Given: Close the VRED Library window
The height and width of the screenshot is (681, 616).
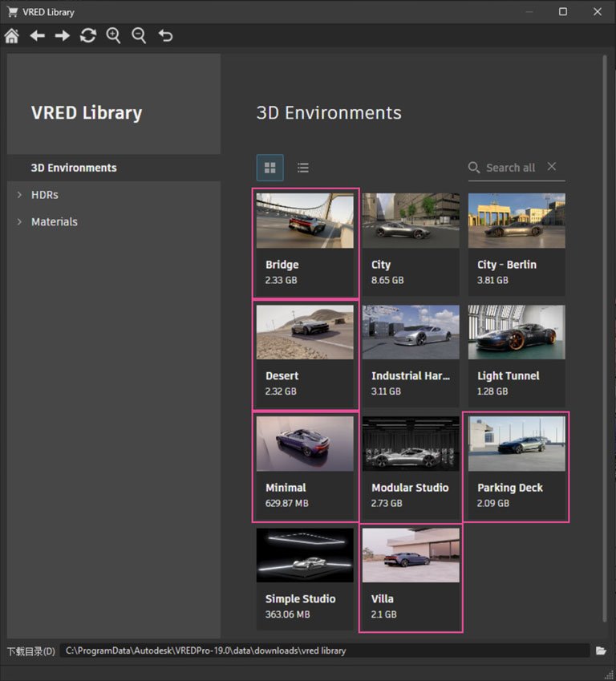Looking at the screenshot, I should point(598,12).
